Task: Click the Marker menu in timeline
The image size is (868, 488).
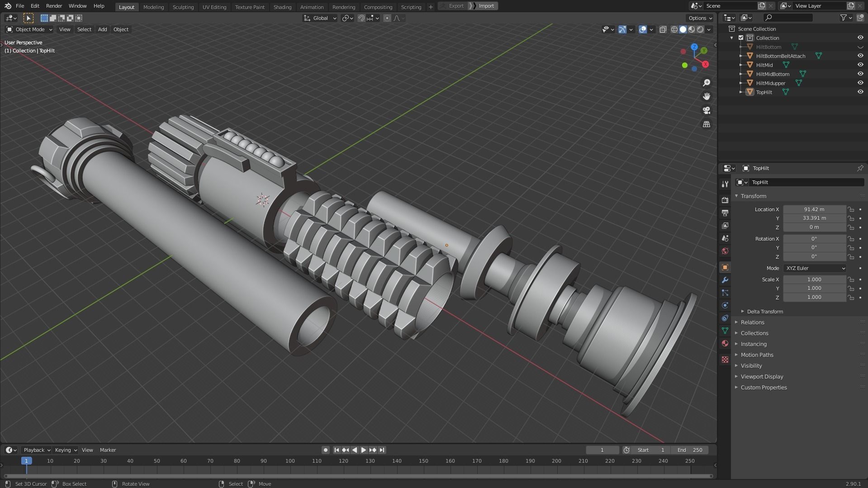Action: tap(108, 450)
